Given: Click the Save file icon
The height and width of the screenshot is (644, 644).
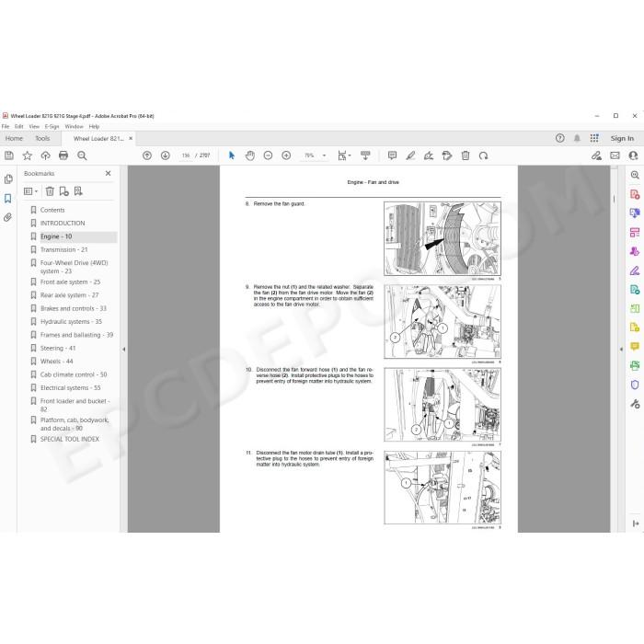Looking at the screenshot, I should [9, 155].
